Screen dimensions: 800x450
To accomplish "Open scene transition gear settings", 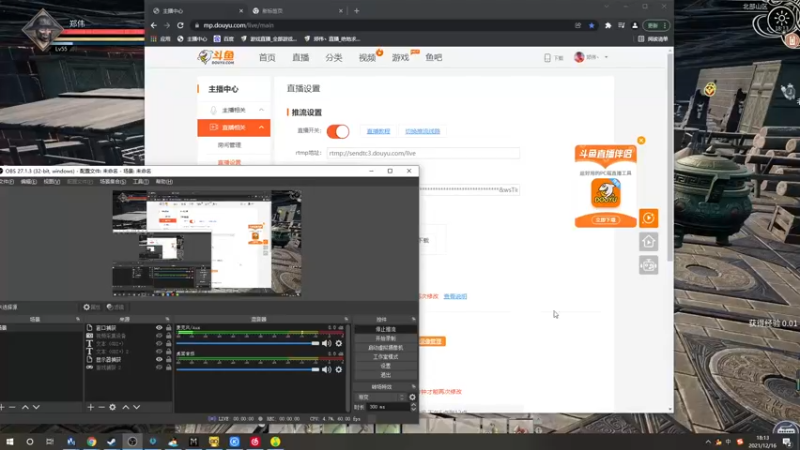I will tap(412, 397).
